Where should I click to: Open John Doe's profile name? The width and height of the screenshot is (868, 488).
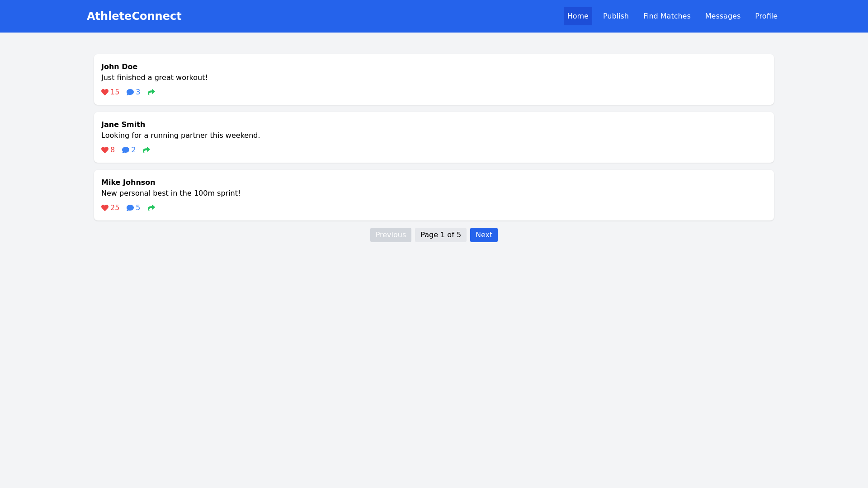coord(119,66)
